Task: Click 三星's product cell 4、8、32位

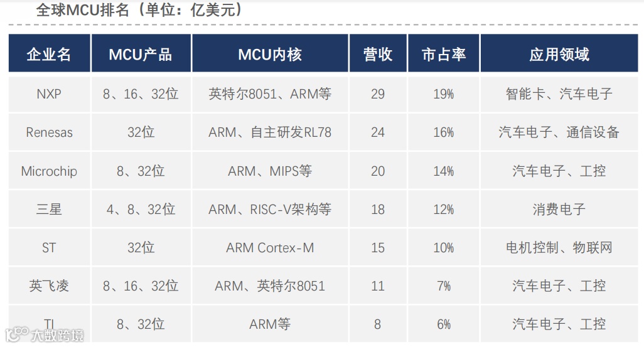Action: pyautogui.click(x=141, y=209)
